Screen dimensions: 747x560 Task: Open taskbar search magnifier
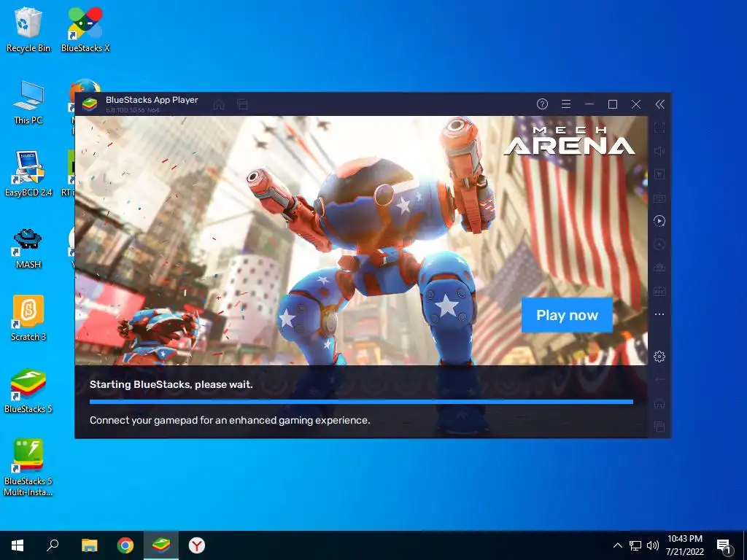click(x=53, y=545)
